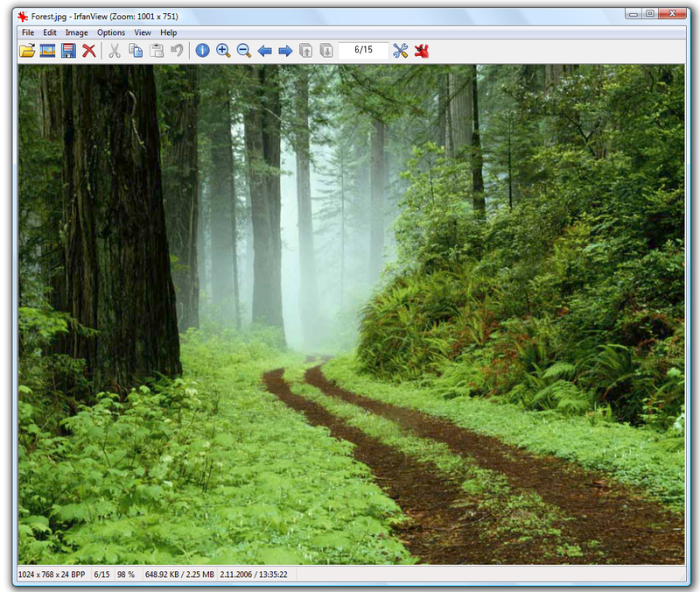700x592 pixels.
Task: Zoom out with the minus magnifier icon
Action: (244, 51)
